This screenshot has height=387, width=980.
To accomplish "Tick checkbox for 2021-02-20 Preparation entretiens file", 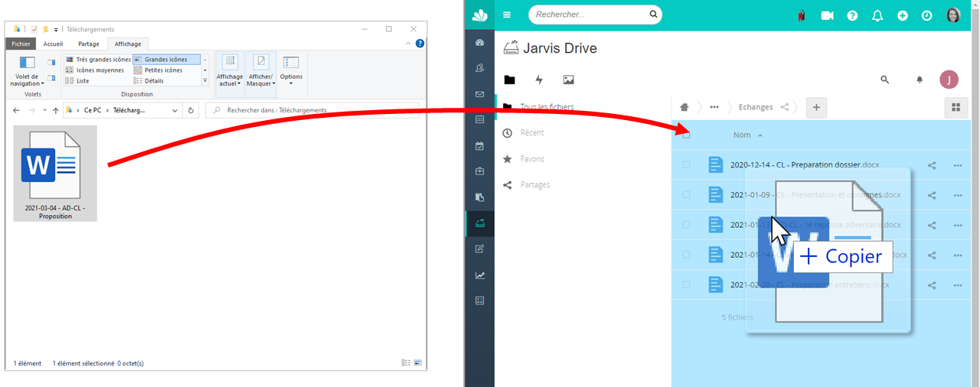I will [686, 285].
